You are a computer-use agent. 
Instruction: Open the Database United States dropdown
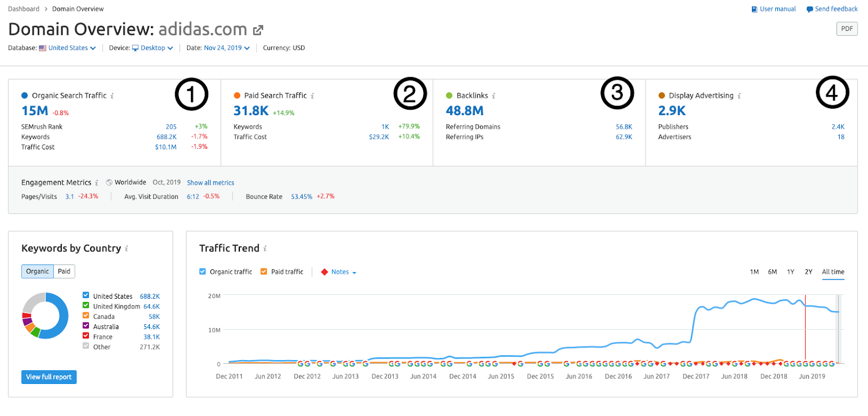(x=72, y=48)
